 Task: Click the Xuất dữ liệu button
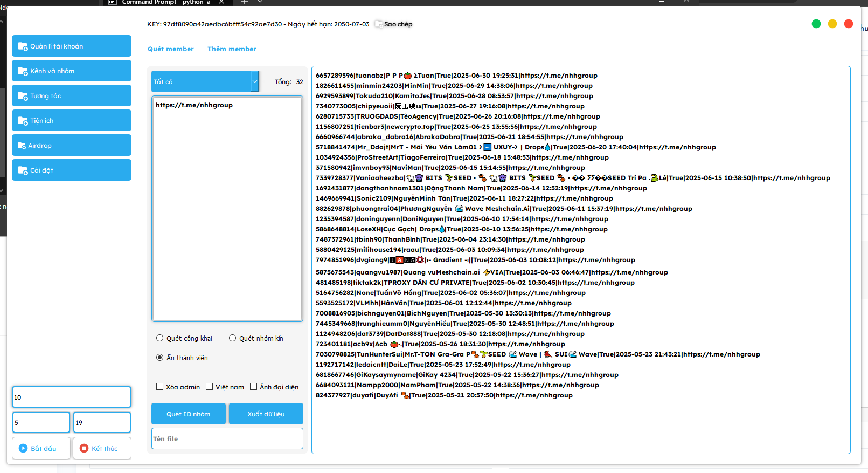[x=266, y=414]
